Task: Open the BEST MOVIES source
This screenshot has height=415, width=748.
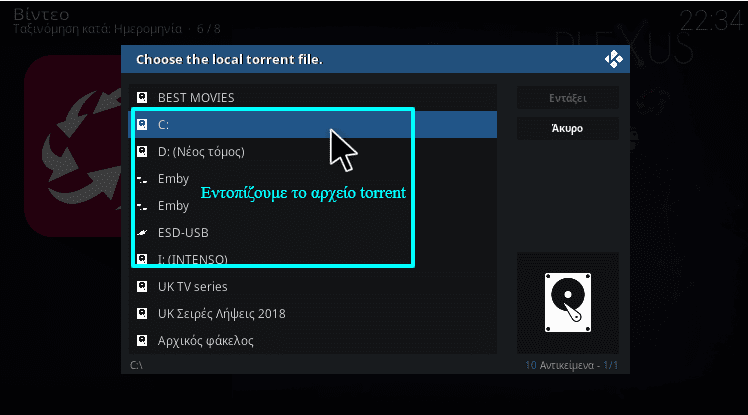Action: point(313,98)
